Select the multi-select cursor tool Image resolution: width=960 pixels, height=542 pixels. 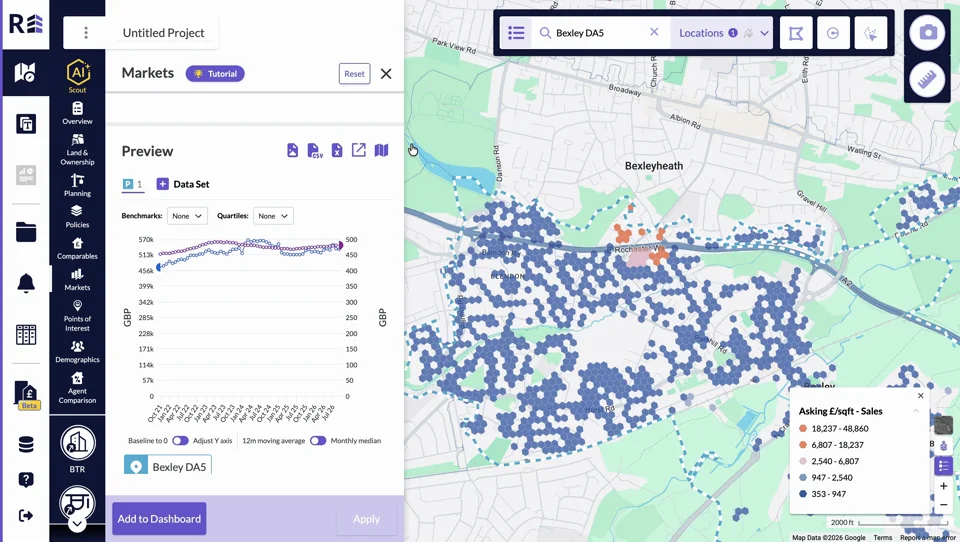[x=871, y=33]
